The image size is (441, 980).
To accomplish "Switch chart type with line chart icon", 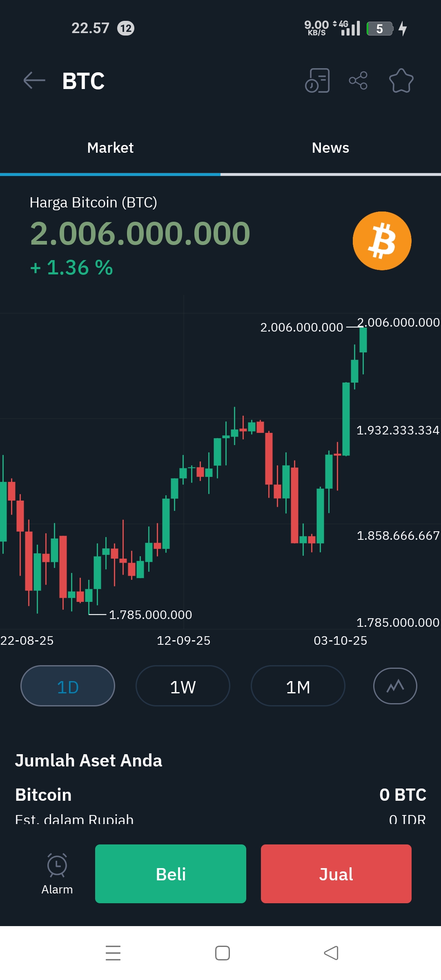I will click(395, 686).
